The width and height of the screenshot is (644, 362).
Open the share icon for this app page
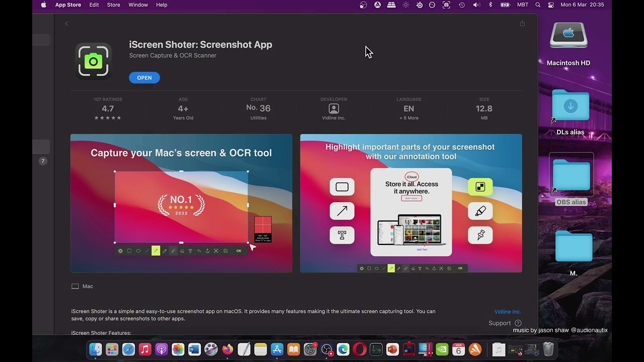(522, 24)
